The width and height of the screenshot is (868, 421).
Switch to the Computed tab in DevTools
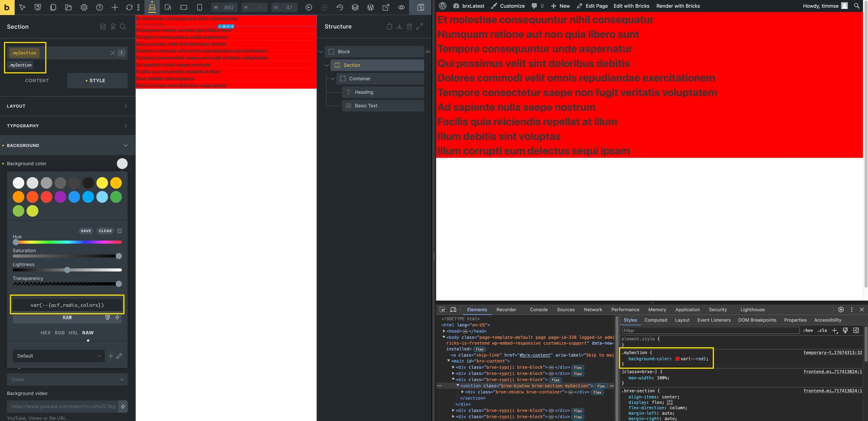(x=656, y=320)
